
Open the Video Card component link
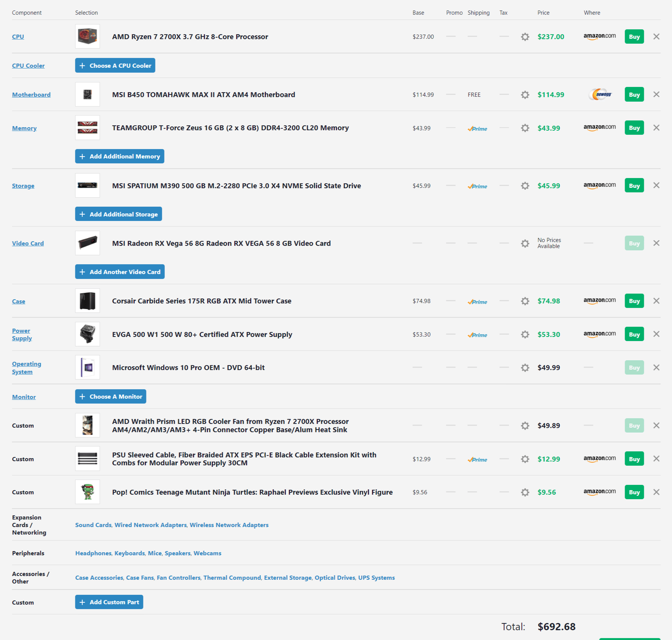28,244
